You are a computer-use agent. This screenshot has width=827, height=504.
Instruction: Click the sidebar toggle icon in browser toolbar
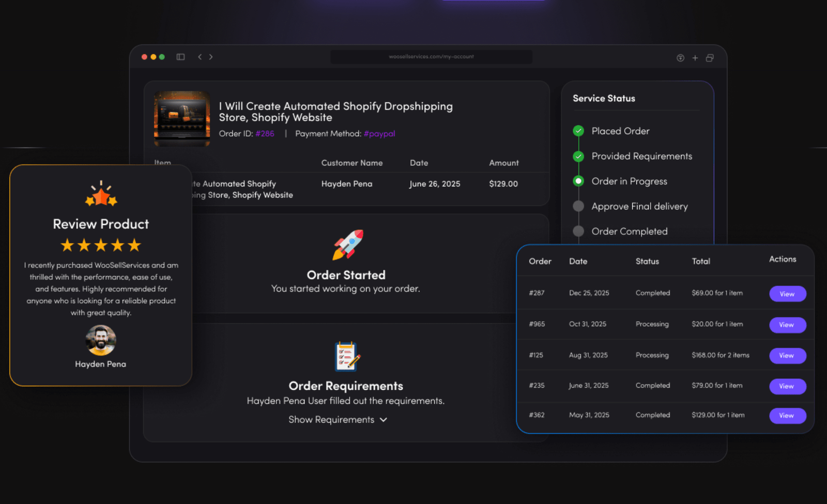(x=180, y=57)
